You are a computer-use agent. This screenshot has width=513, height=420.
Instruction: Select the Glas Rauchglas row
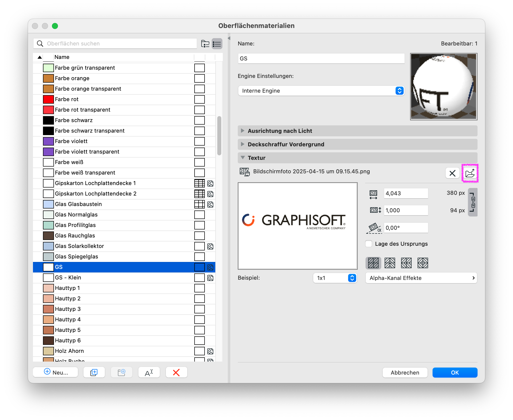click(x=124, y=236)
